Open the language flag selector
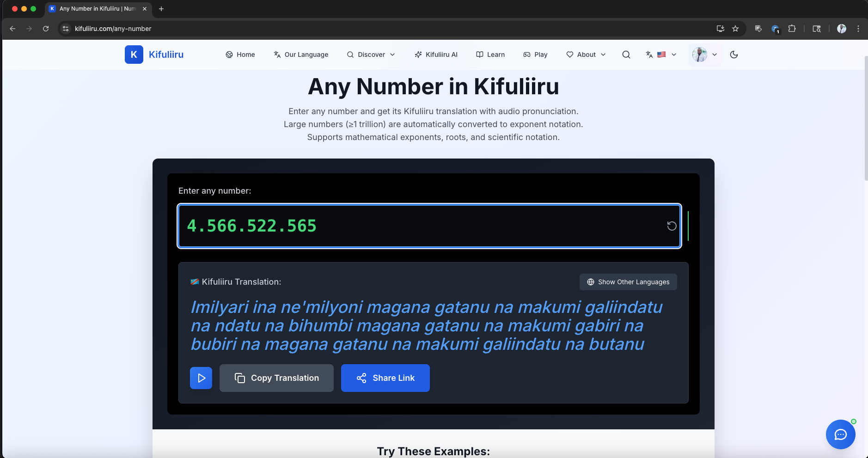The image size is (868, 458). [x=661, y=55]
